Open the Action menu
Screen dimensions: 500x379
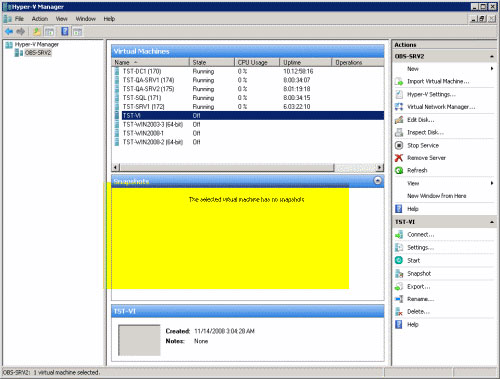(x=40, y=19)
